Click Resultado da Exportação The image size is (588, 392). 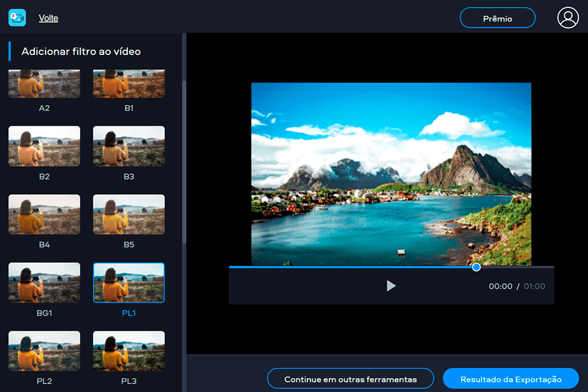pos(511,378)
